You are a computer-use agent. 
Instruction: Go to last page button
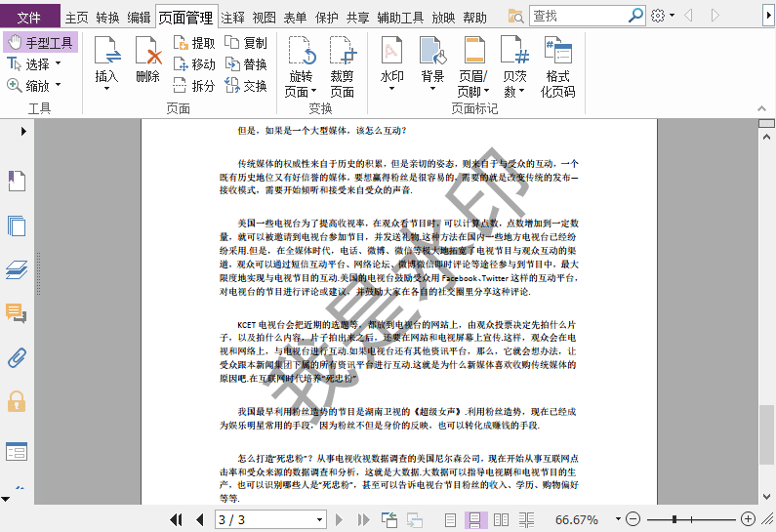tap(364, 519)
